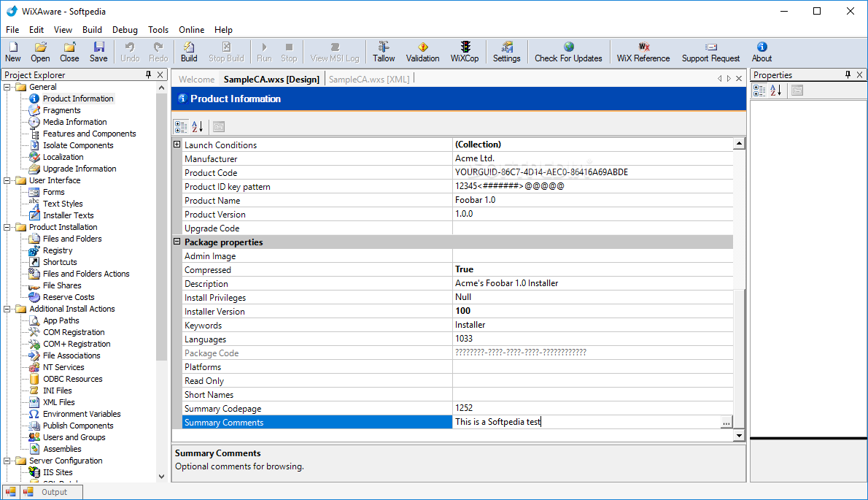Open the Debug menu
Screen dimensions: 868x500
tap(125, 30)
